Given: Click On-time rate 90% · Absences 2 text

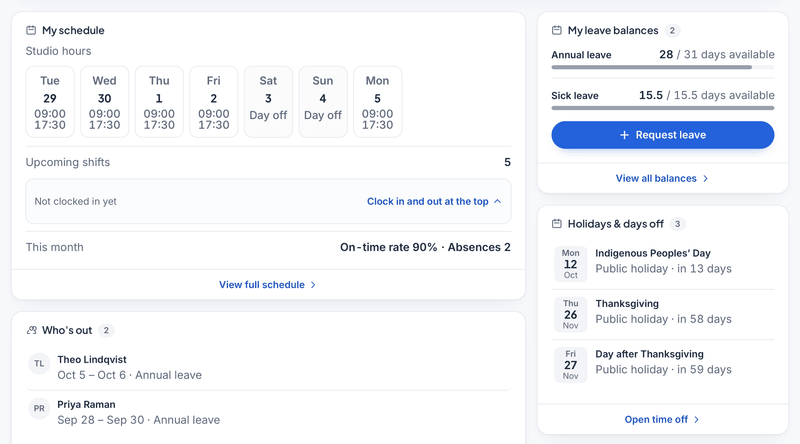Looking at the screenshot, I should [x=425, y=247].
